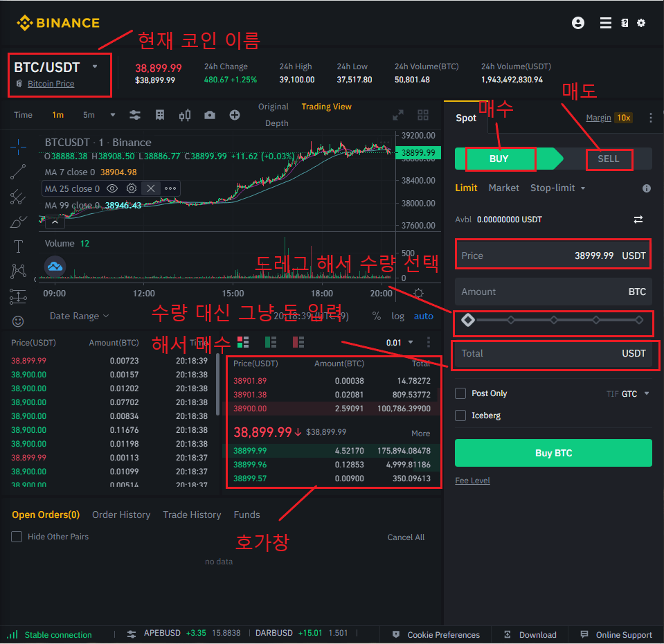Open the Funds tab

(246, 515)
